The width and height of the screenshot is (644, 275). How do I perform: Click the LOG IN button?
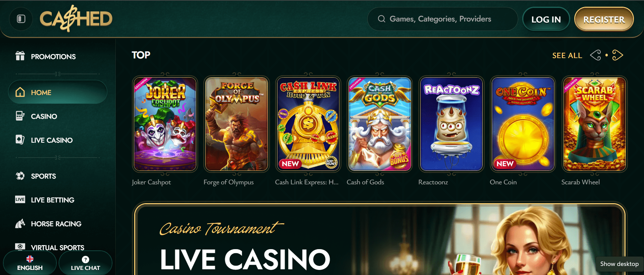pos(546,19)
